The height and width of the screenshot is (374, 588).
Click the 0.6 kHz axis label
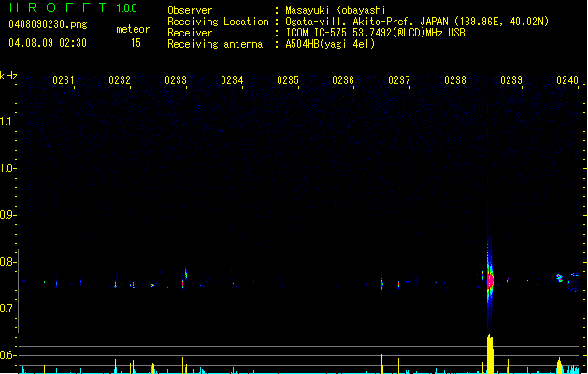pyautogui.click(x=7, y=355)
